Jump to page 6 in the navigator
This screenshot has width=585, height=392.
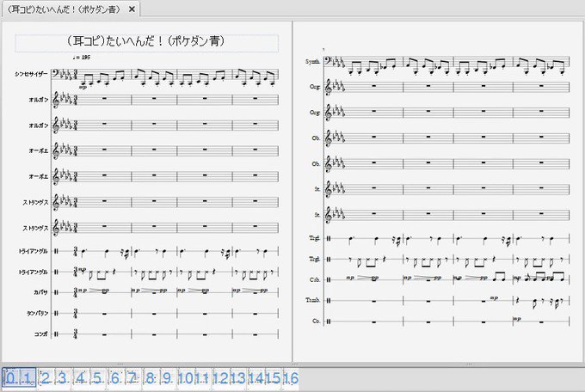click(115, 378)
